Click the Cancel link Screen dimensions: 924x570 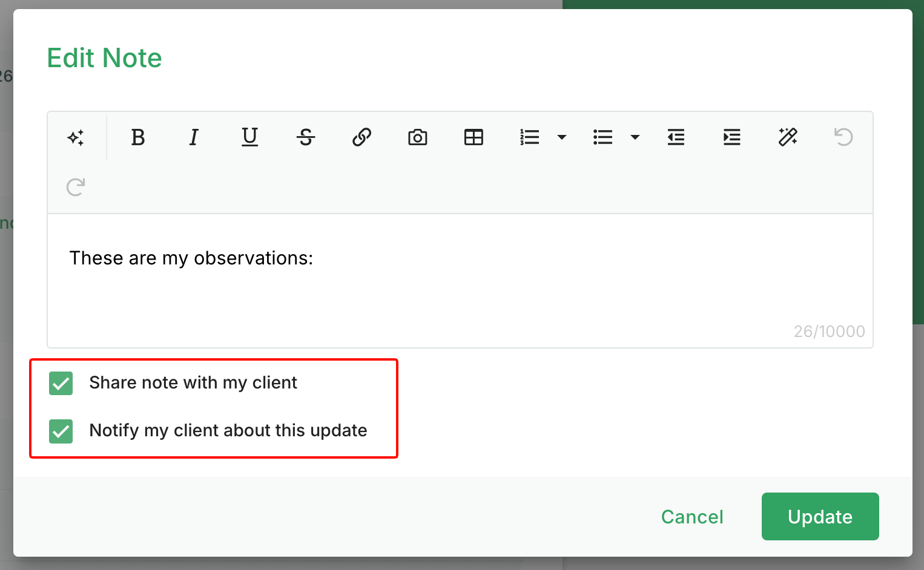(692, 517)
